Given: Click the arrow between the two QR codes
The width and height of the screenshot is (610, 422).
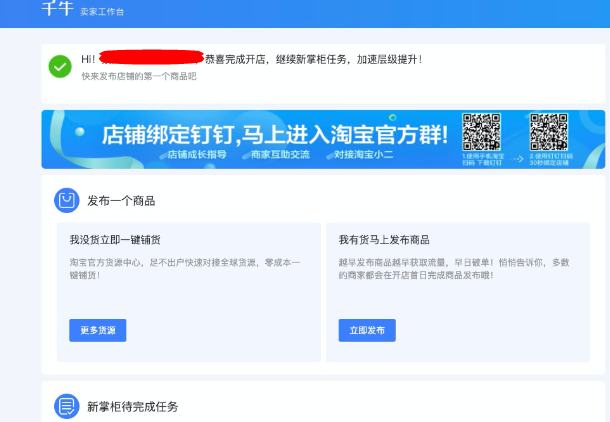Looking at the screenshot, I should pyautogui.click(x=516, y=159).
